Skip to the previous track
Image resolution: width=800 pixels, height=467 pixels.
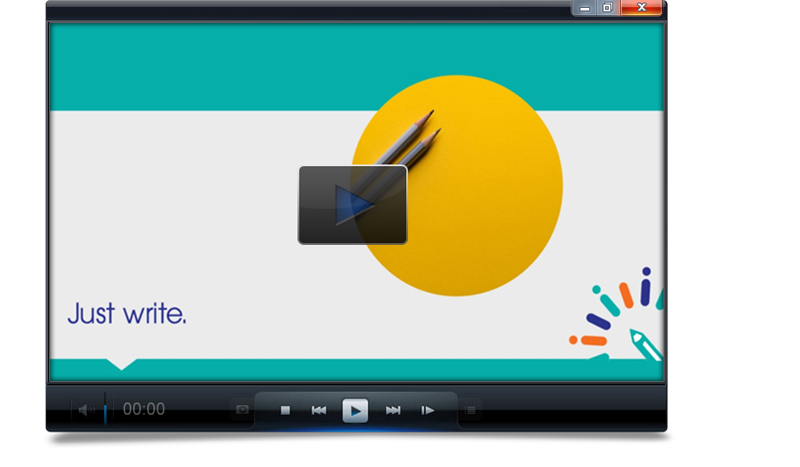[x=319, y=410]
